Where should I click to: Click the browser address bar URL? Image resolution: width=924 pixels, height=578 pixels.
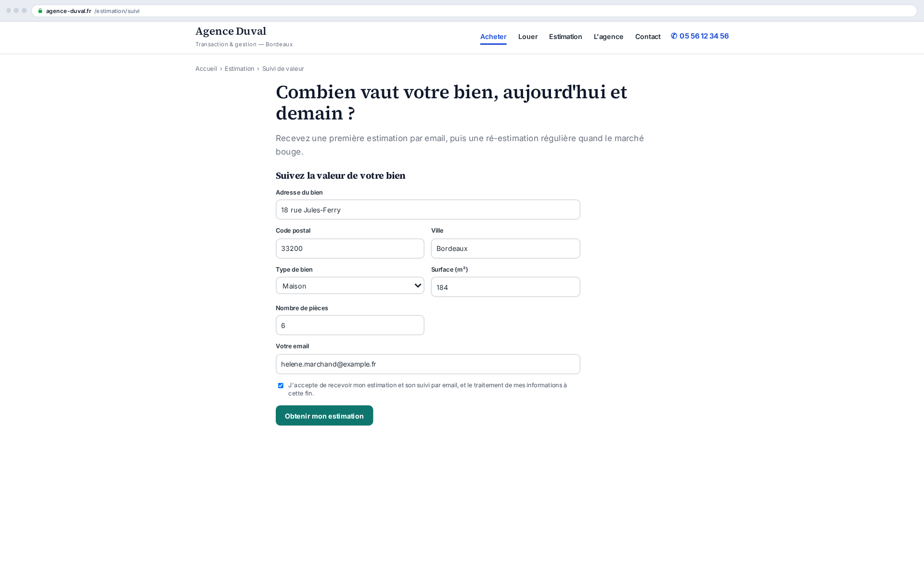coord(93,11)
